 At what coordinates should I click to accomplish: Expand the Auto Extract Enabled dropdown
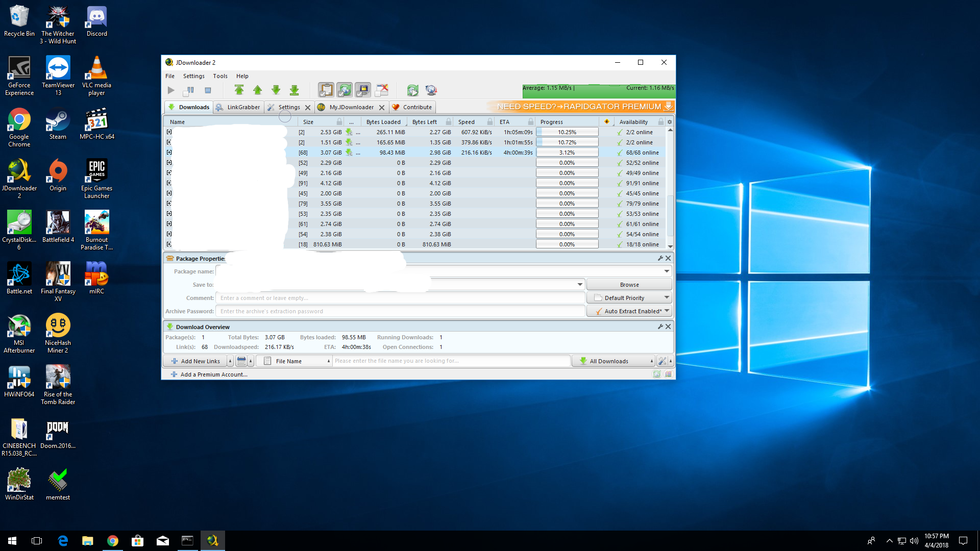pyautogui.click(x=667, y=311)
